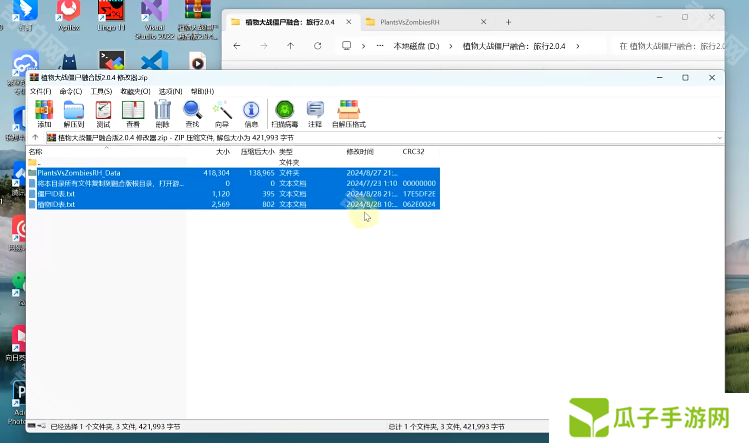Expand the archive path dropdown arrow
The image size is (749, 443).
click(719, 138)
